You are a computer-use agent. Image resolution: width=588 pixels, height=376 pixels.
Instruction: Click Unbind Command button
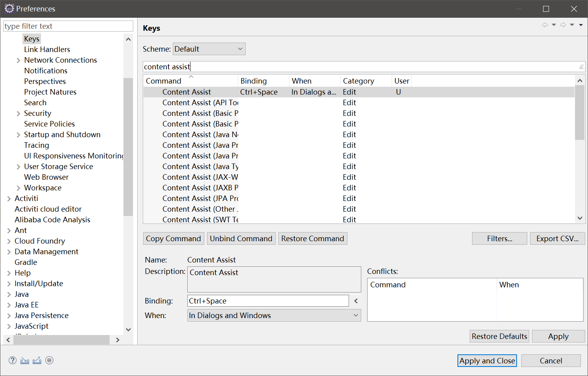pos(241,238)
